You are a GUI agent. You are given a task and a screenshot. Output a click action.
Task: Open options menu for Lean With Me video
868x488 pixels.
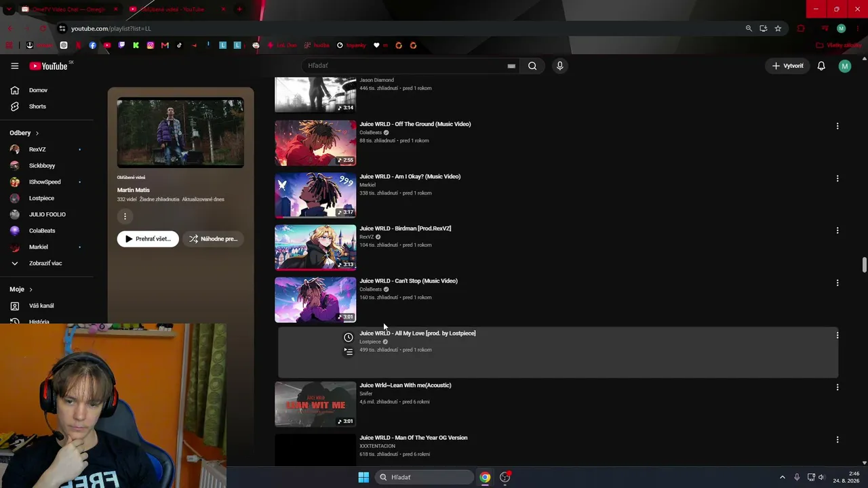837,387
